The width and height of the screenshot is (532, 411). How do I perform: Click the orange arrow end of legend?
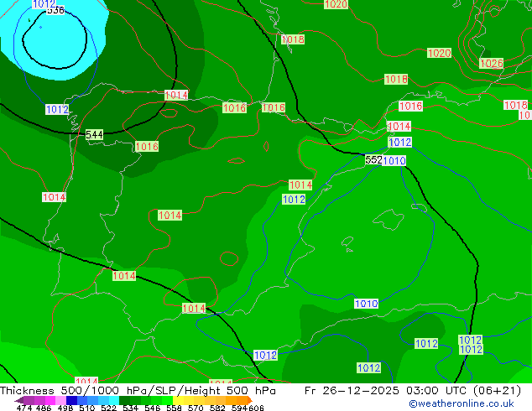(250, 400)
